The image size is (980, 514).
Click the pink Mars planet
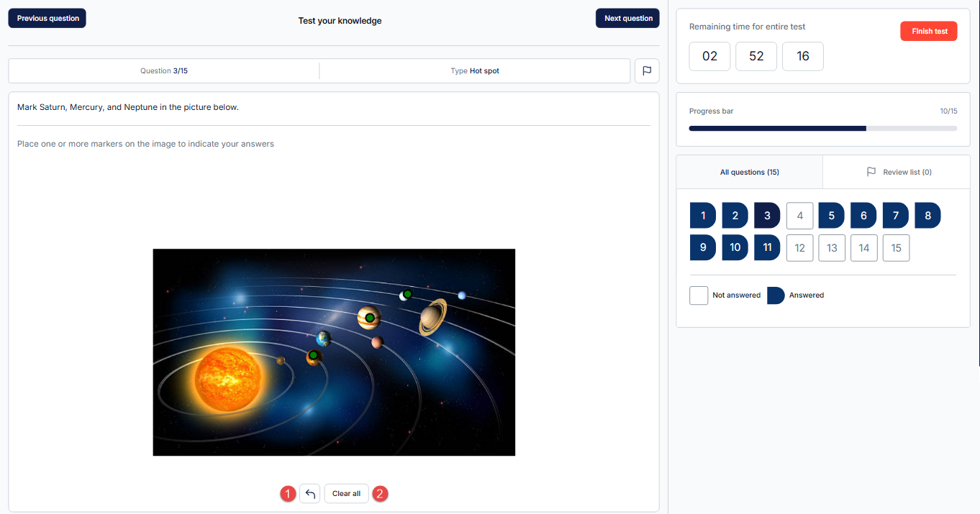click(377, 342)
